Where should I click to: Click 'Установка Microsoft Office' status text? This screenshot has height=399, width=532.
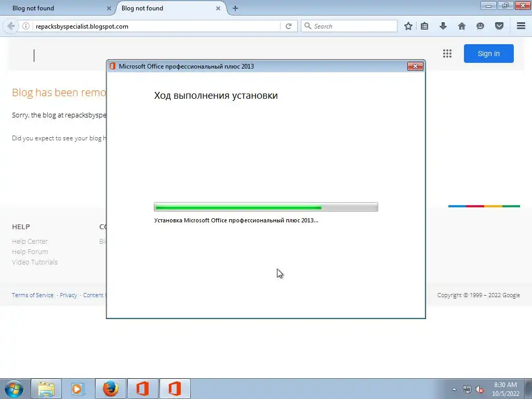pyautogui.click(x=236, y=220)
